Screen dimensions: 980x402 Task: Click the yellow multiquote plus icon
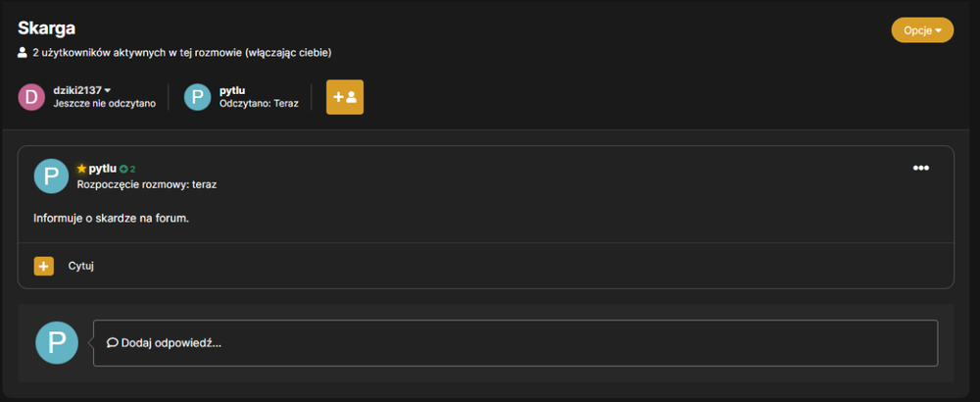(x=44, y=266)
